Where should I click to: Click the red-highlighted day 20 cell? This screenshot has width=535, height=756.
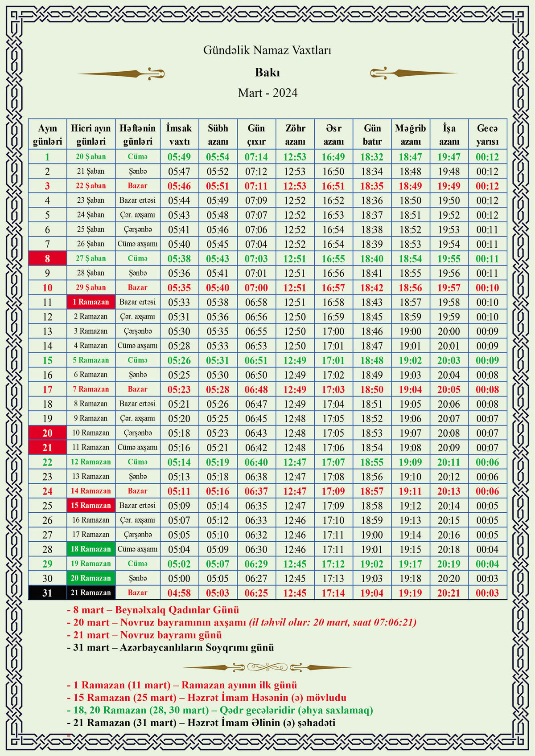pyautogui.click(x=47, y=433)
